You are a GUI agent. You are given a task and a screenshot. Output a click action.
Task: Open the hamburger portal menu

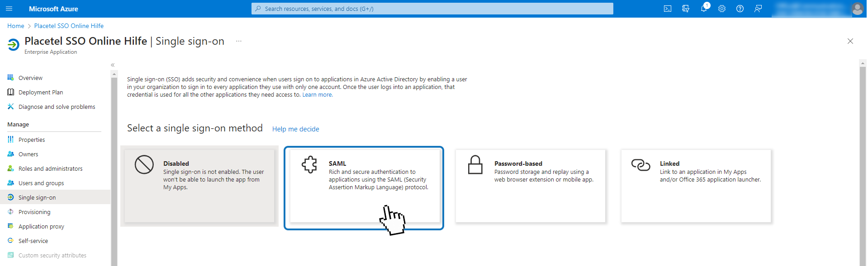(9, 9)
